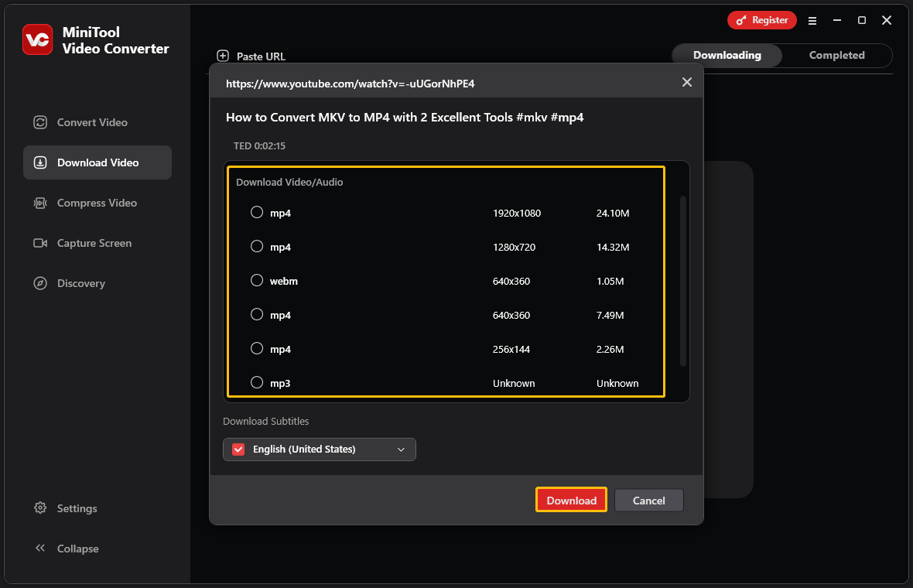Click the Download Video sidebar icon
This screenshot has height=588, width=913.
[40, 162]
